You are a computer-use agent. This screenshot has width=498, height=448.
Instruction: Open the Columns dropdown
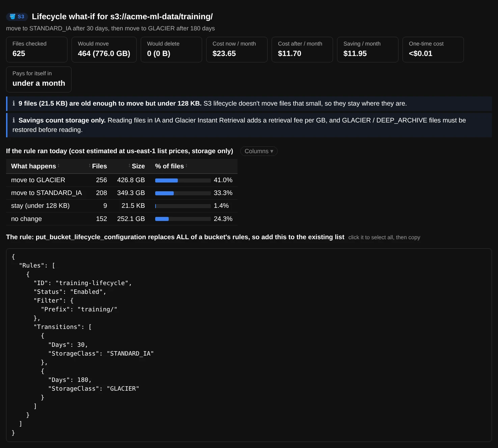[259, 151]
